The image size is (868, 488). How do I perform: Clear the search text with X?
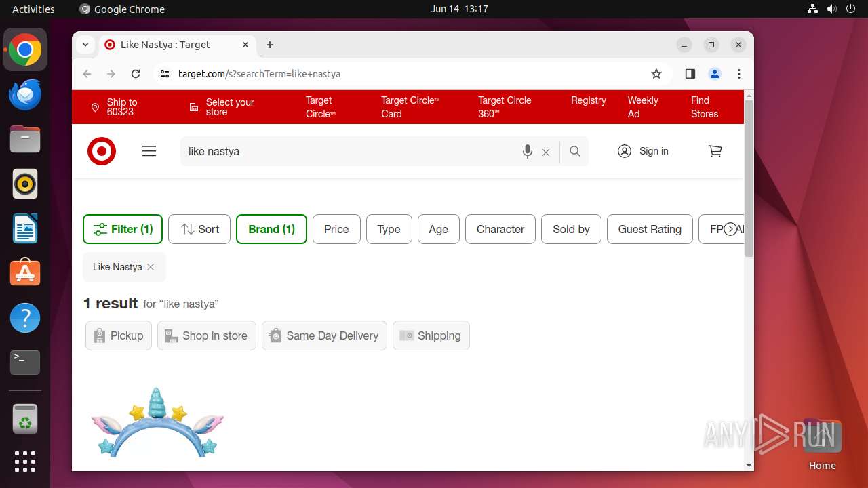coord(546,152)
